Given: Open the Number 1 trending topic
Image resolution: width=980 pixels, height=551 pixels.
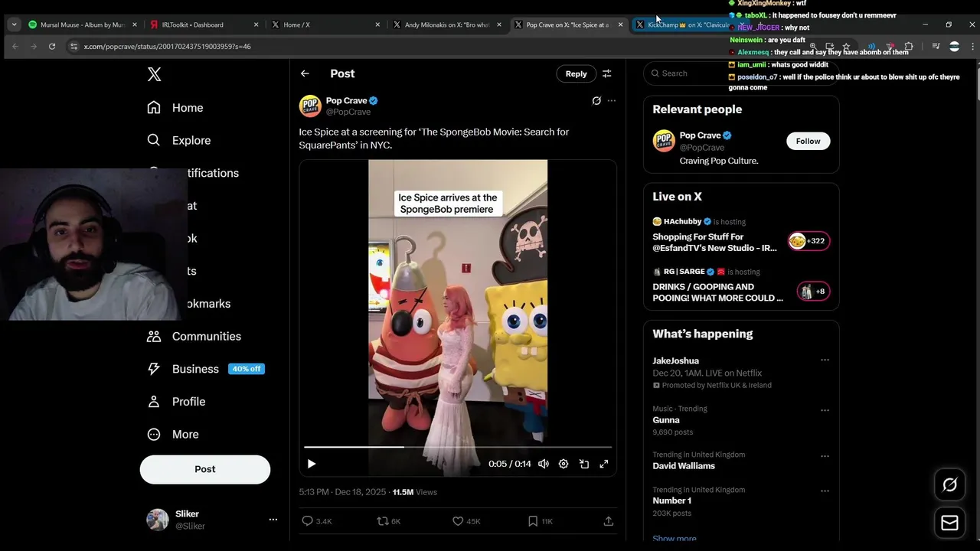Looking at the screenshot, I should tap(672, 501).
